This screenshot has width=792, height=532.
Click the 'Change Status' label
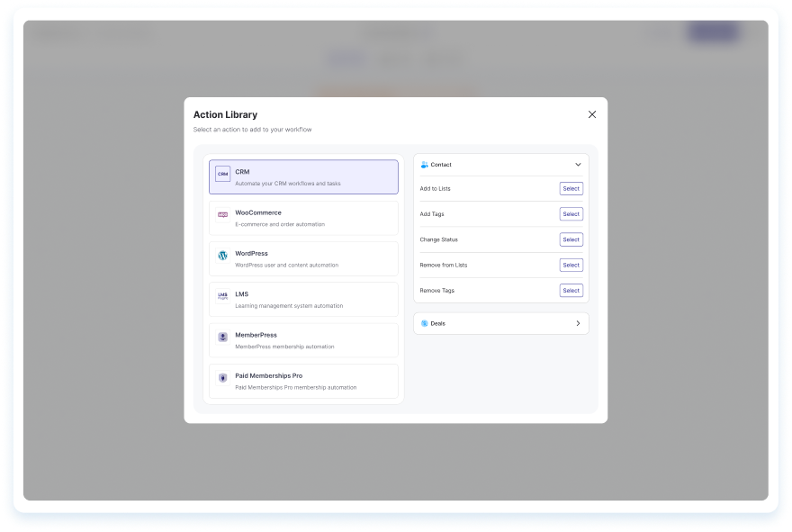438,239
